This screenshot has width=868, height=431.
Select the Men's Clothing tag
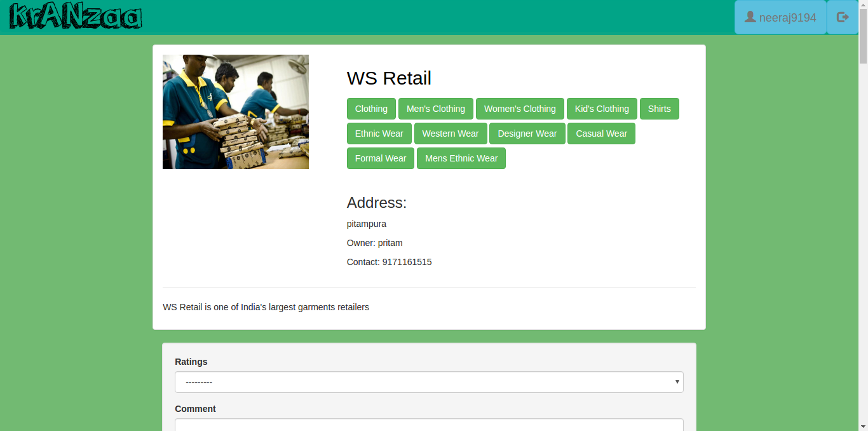click(x=436, y=109)
